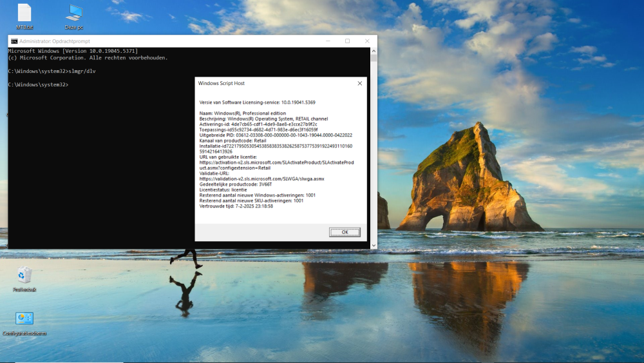Click the 'Activerings-id' line in dialog
Screen dimensions: 644x363
point(258,124)
